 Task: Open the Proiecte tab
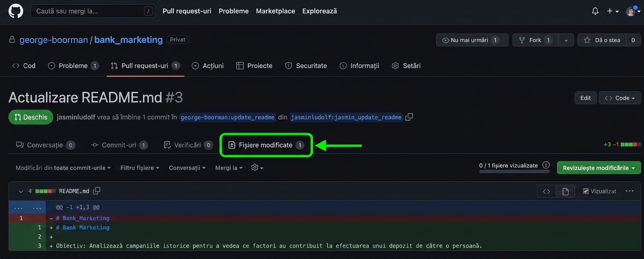[x=254, y=66]
